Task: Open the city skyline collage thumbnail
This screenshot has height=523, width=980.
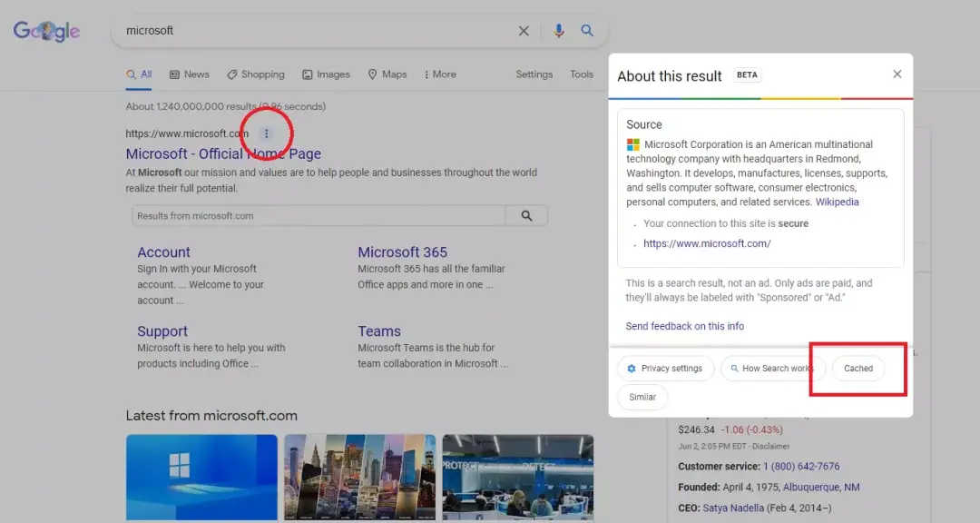Action: point(360,478)
